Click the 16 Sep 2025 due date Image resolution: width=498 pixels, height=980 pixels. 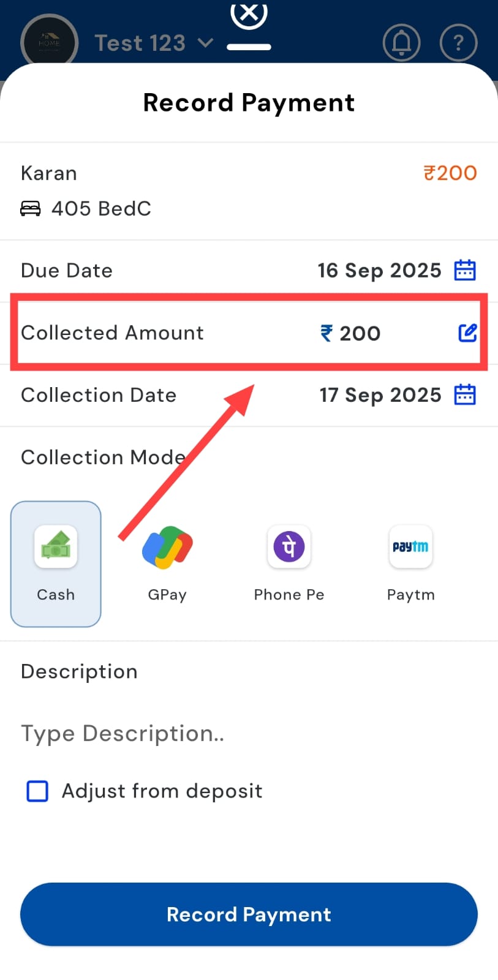click(379, 270)
